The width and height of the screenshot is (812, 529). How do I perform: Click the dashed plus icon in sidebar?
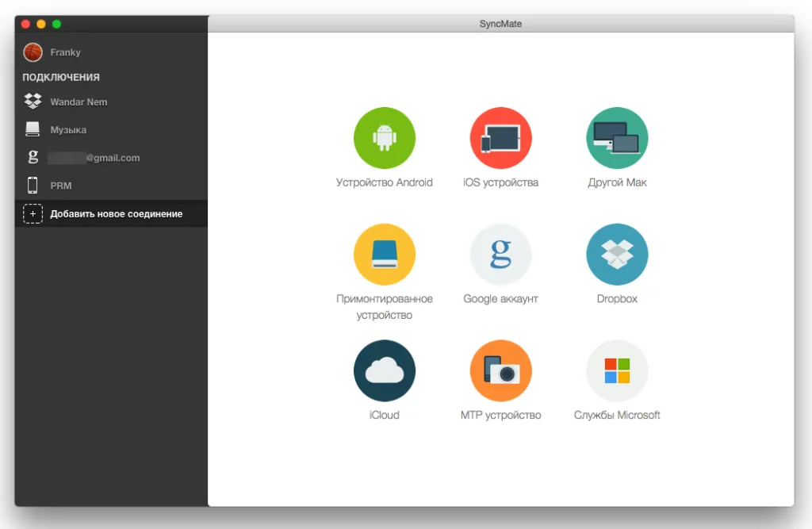coord(33,214)
